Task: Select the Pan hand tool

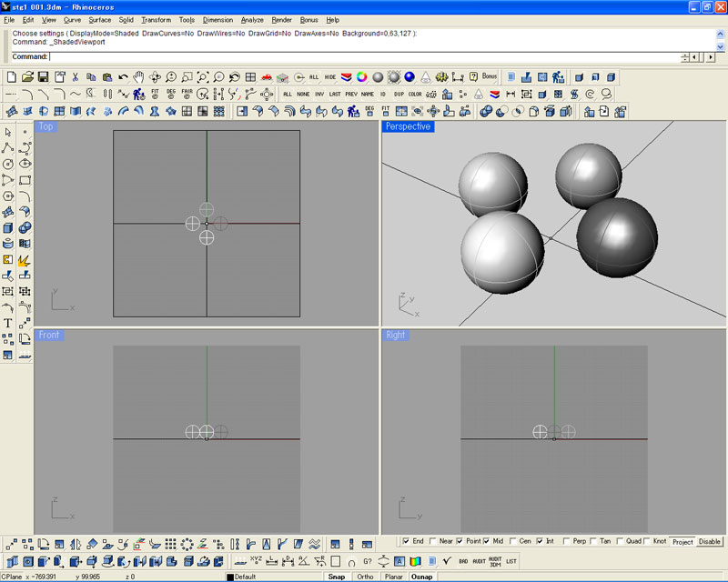Action: (139, 77)
